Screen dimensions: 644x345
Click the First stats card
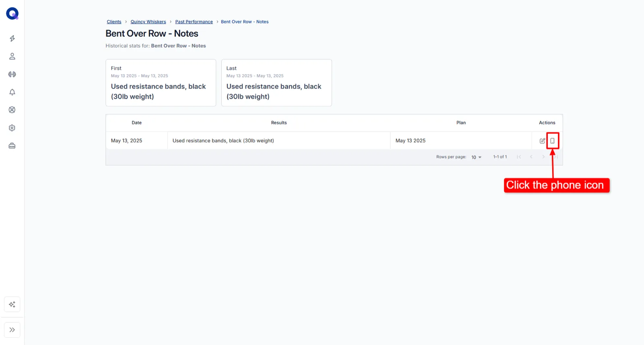[x=161, y=83]
